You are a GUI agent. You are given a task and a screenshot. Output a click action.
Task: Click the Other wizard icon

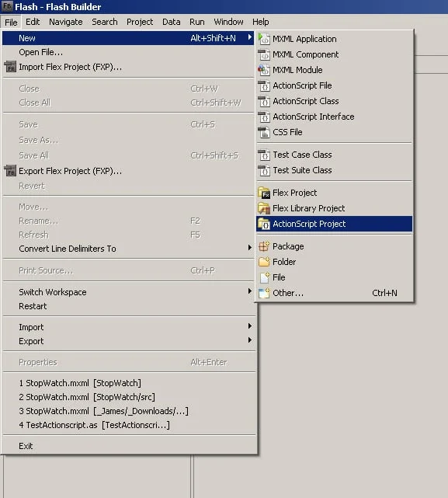tap(264, 293)
